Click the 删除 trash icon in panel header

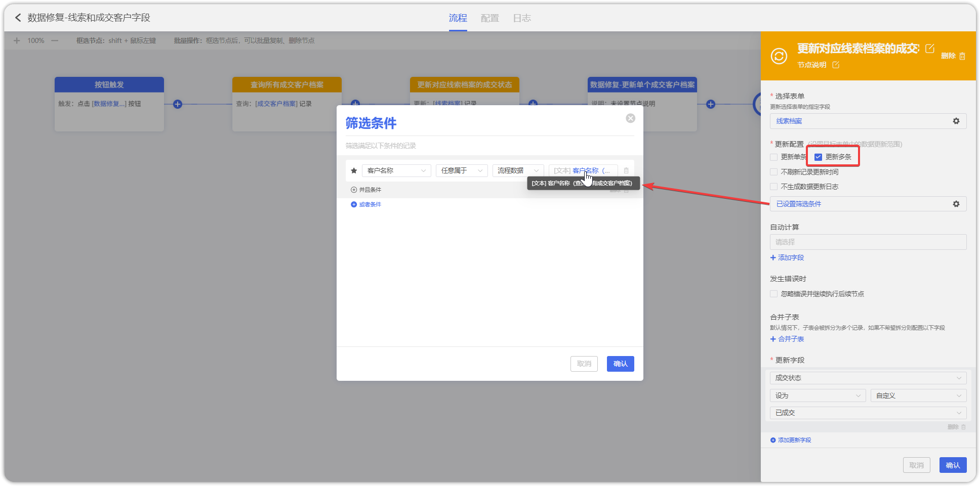(962, 56)
